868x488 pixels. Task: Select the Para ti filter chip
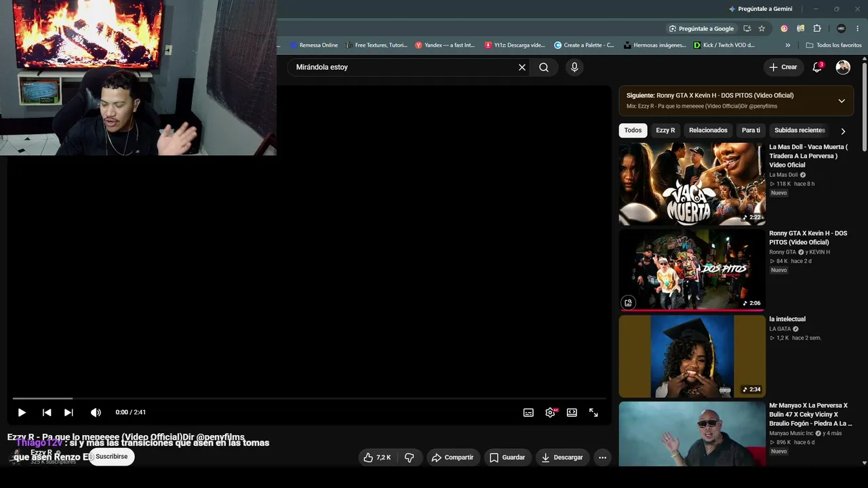tap(751, 130)
